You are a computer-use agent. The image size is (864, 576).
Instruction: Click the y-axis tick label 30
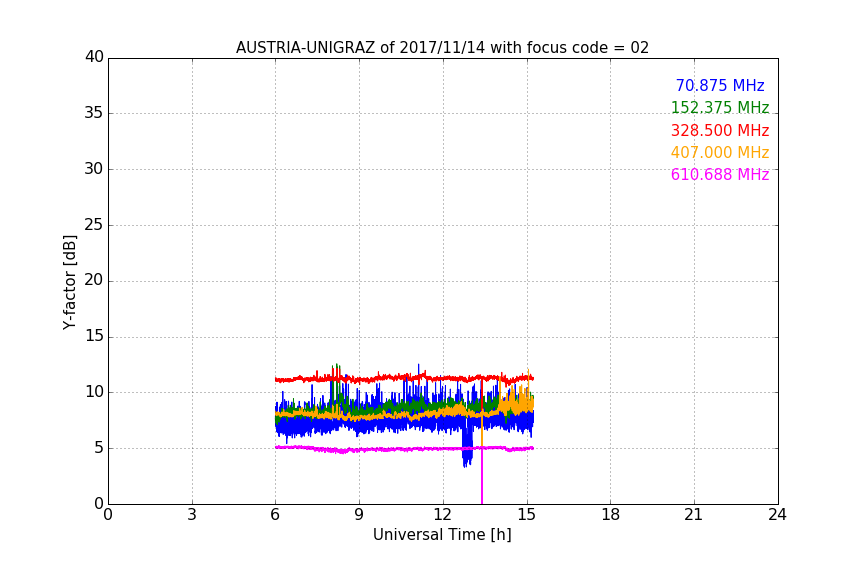pos(94,169)
